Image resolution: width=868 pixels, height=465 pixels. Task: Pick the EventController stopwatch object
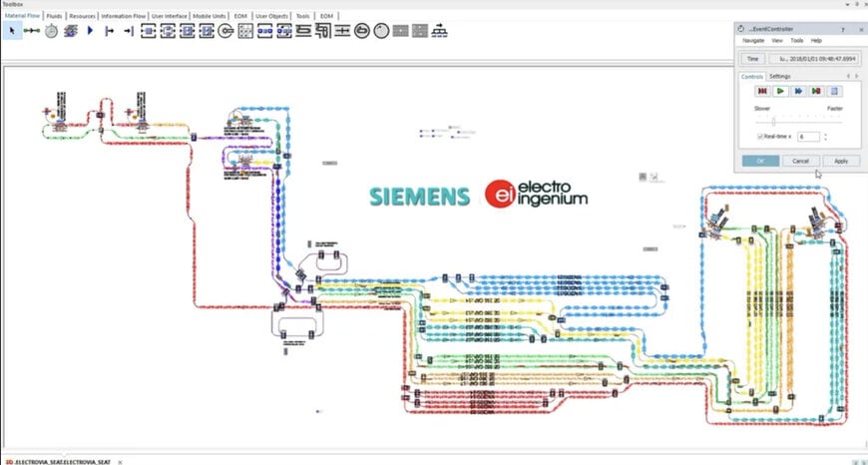(51, 31)
